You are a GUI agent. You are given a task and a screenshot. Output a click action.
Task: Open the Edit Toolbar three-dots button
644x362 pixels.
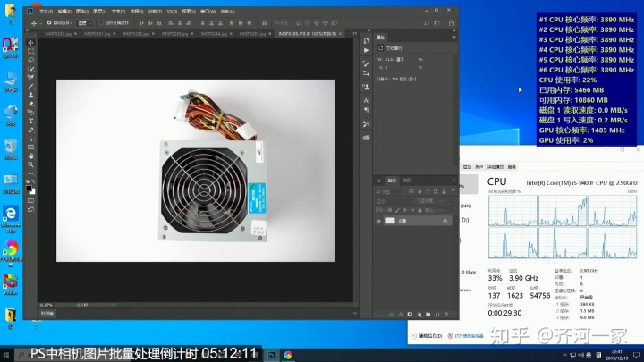pyautogui.click(x=30, y=173)
